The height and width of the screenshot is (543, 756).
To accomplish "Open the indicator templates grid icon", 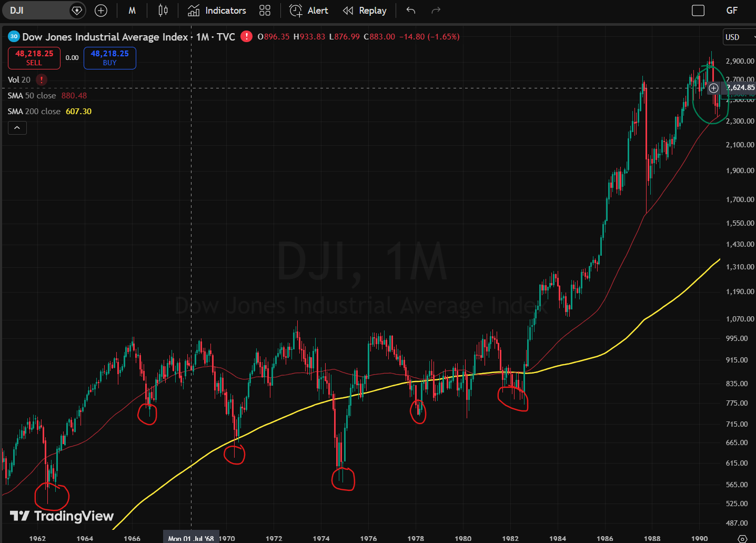I will click(x=265, y=11).
